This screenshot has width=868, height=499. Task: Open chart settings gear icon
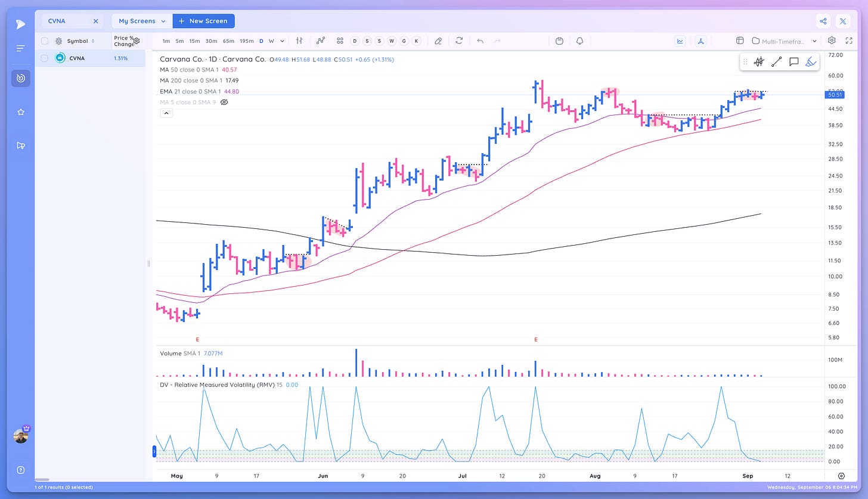(832, 41)
